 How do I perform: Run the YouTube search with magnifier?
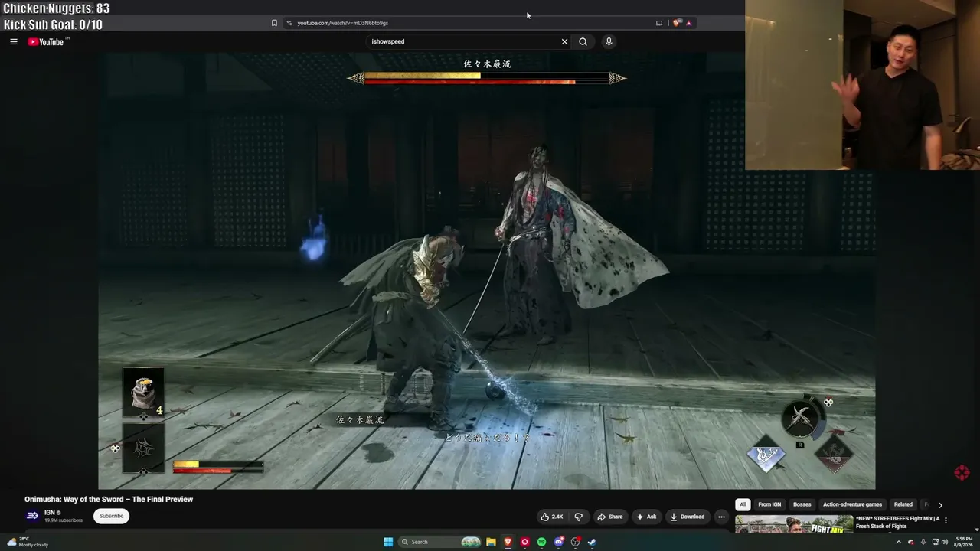pyautogui.click(x=583, y=42)
